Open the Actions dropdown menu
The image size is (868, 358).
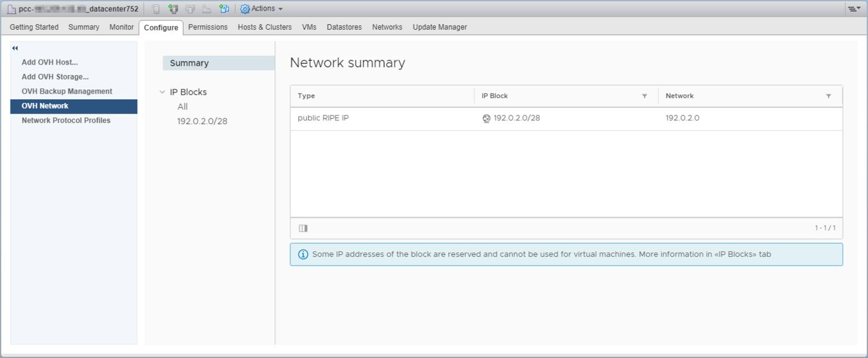click(x=262, y=9)
